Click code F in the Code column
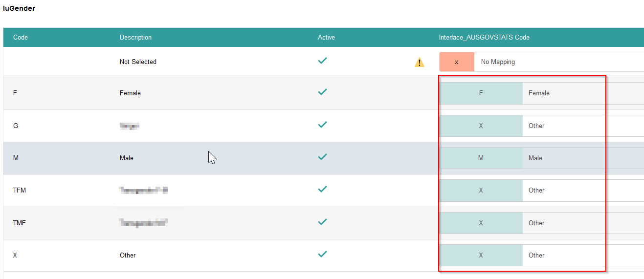 point(15,93)
